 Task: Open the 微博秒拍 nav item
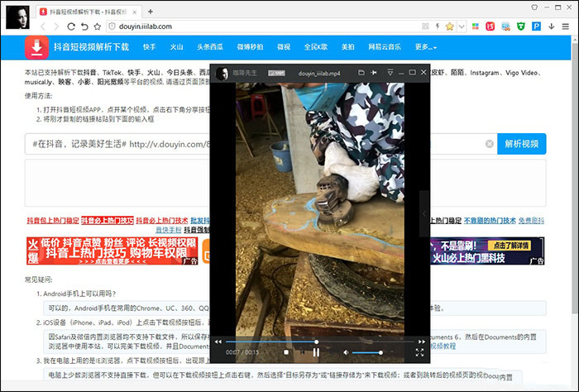click(x=250, y=47)
